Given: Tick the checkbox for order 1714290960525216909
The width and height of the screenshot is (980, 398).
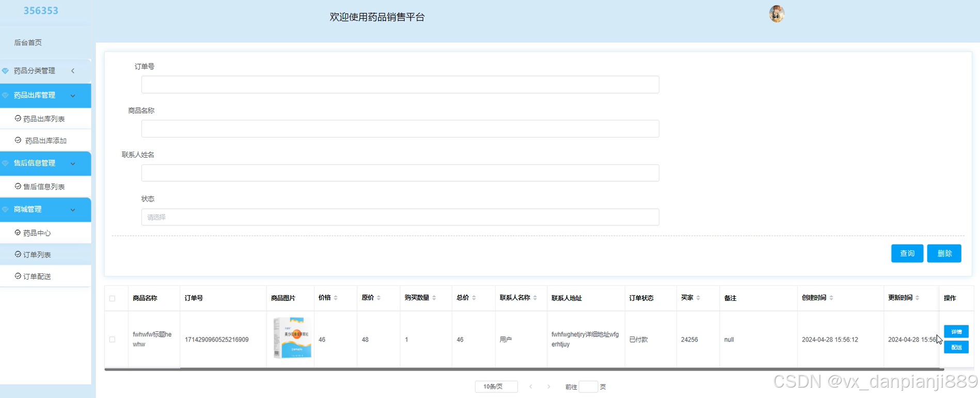Looking at the screenshot, I should (x=112, y=340).
